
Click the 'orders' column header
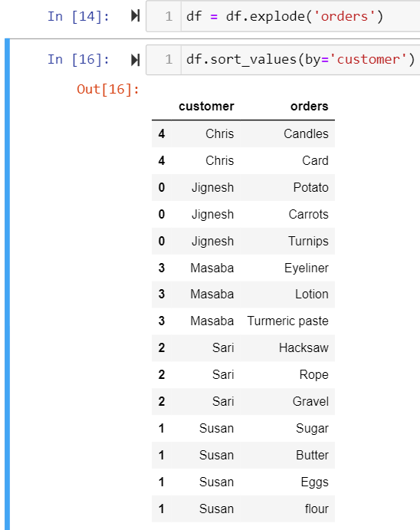point(310,106)
